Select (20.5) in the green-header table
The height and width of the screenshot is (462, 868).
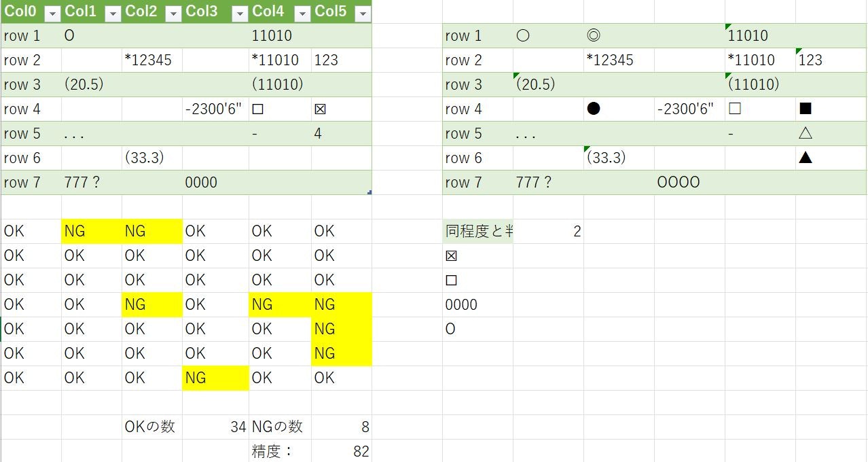[x=92, y=84]
